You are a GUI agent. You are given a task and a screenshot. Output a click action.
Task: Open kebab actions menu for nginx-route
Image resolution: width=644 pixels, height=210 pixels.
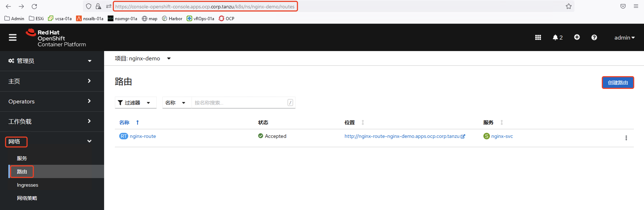(626, 138)
